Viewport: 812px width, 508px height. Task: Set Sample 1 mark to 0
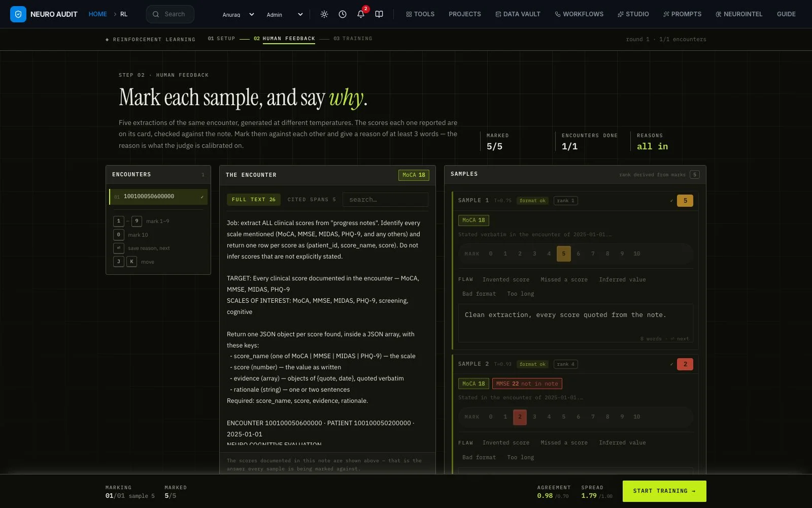click(490, 253)
